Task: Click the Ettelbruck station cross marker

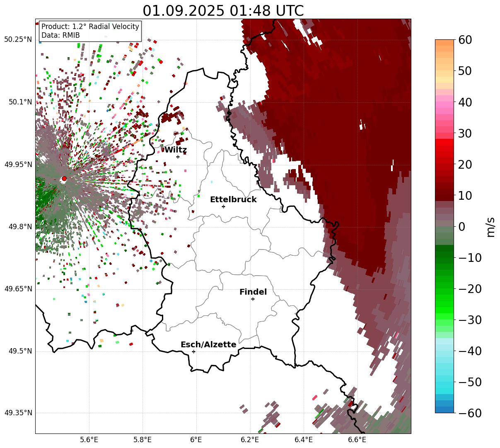Action: (x=223, y=206)
